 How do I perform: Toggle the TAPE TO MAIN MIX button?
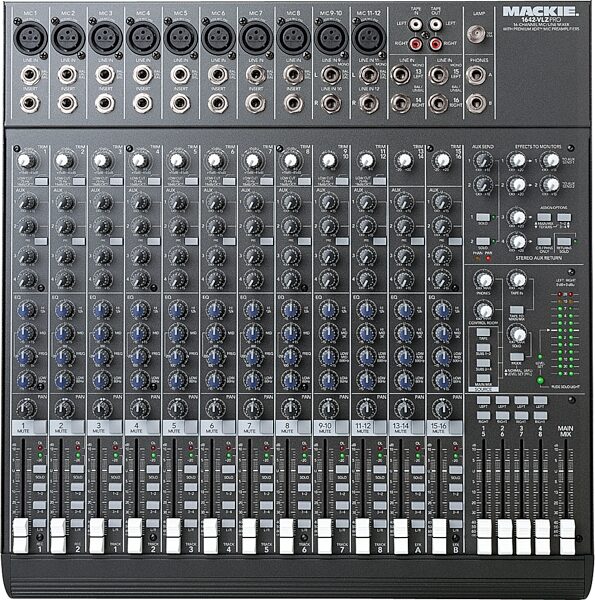517,309
